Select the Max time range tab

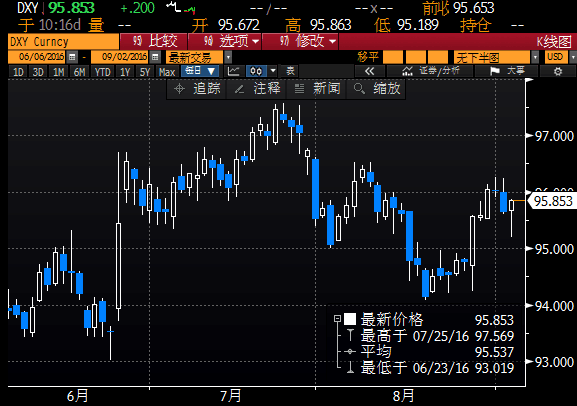(167, 72)
